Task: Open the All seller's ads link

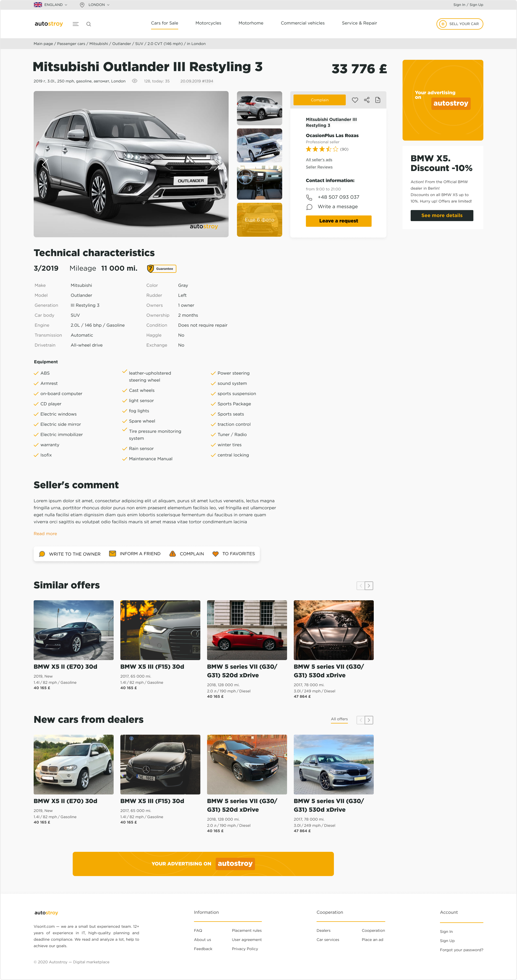Action: 319,160
